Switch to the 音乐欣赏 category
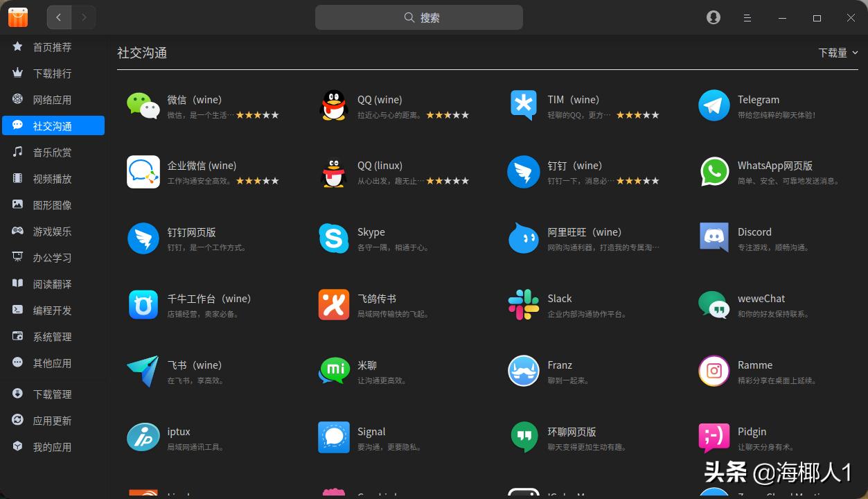868x499 pixels. pyautogui.click(x=52, y=152)
